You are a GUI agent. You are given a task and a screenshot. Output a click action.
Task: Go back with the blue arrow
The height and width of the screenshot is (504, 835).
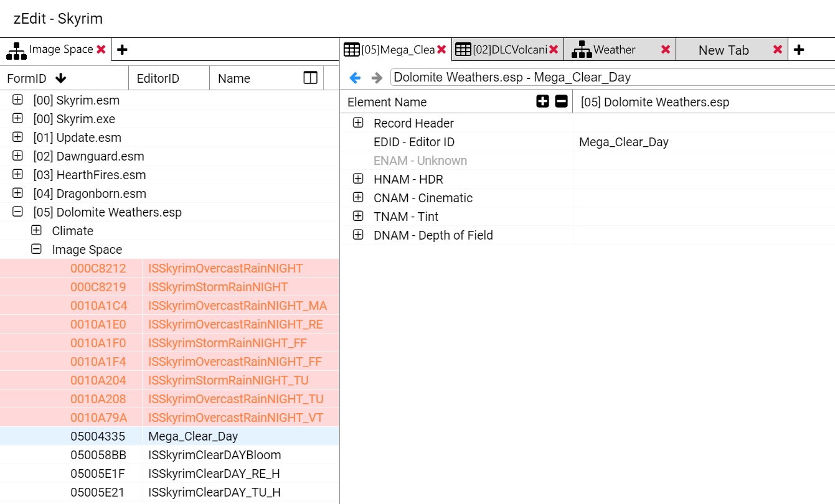click(x=355, y=78)
